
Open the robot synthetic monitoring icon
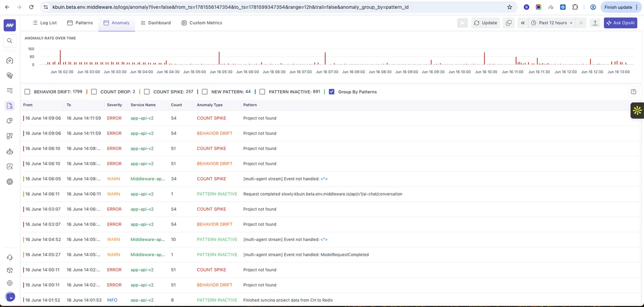[10, 151]
